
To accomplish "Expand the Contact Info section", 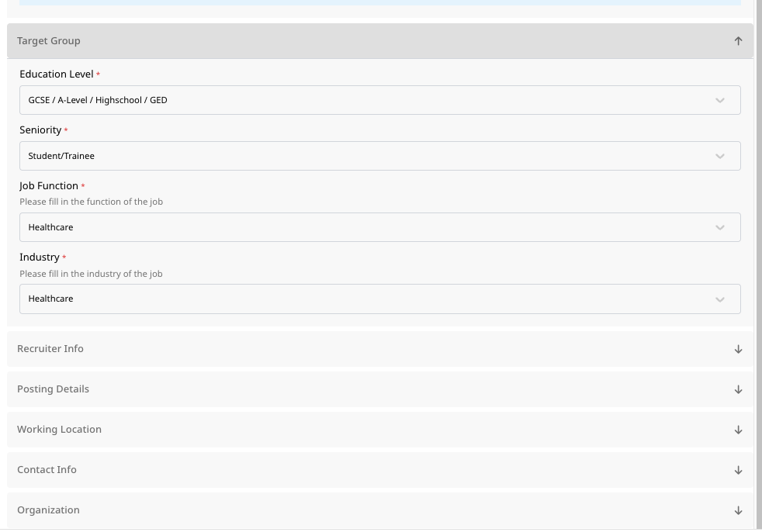I will [47, 470].
